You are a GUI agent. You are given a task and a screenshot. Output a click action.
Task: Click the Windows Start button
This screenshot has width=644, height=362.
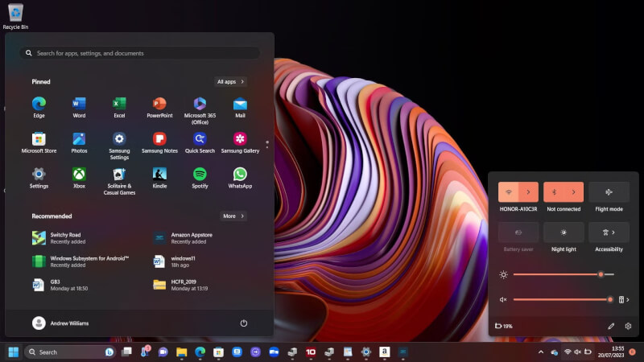pyautogui.click(x=14, y=352)
